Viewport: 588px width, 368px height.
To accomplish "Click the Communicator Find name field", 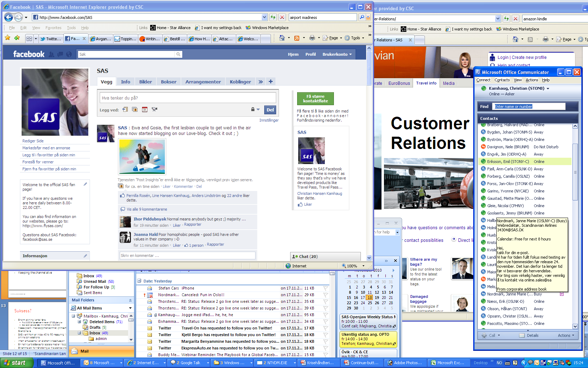I will pyautogui.click(x=529, y=107).
